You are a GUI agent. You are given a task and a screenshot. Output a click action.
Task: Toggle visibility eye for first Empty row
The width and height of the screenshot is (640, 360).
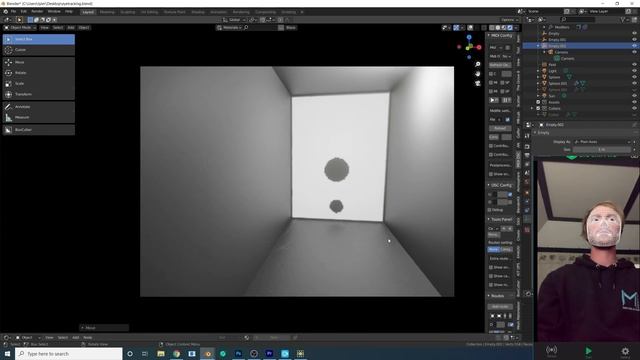pos(634,33)
